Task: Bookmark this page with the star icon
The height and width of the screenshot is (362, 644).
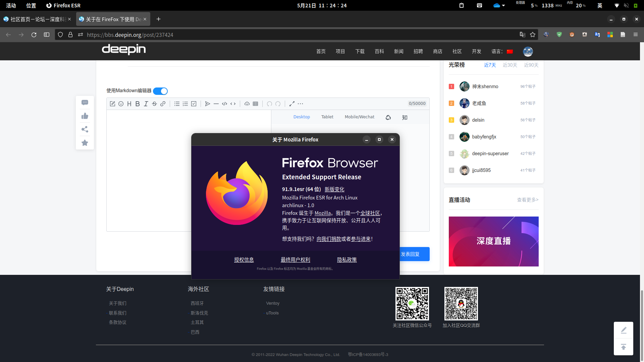Action: (533, 35)
